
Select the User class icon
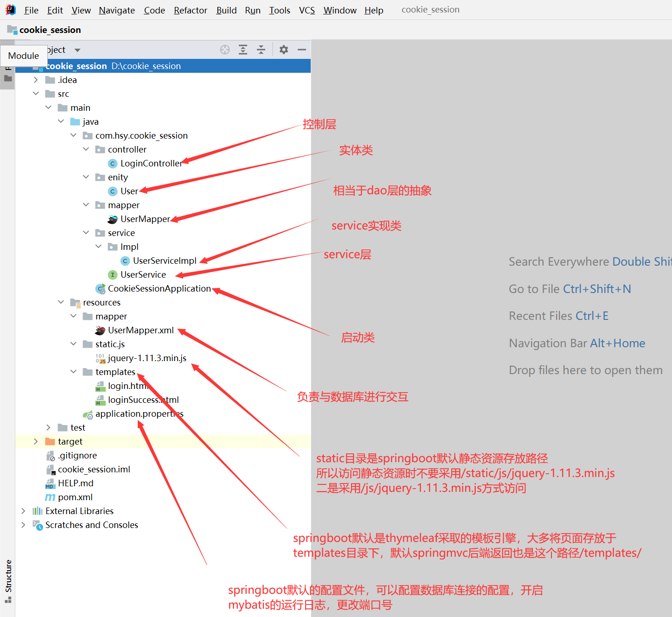point(112,191)
